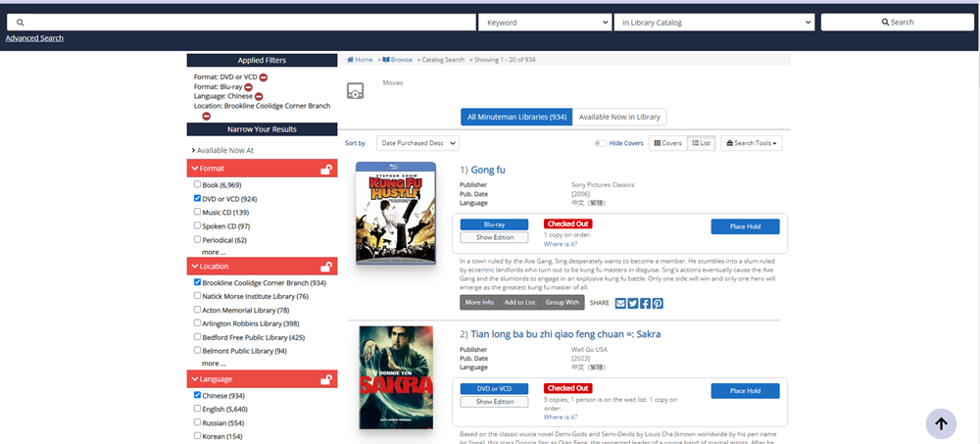Open the Search Tools dropdown
Viewport: 980px width, 444px height.
coord(752,143)
